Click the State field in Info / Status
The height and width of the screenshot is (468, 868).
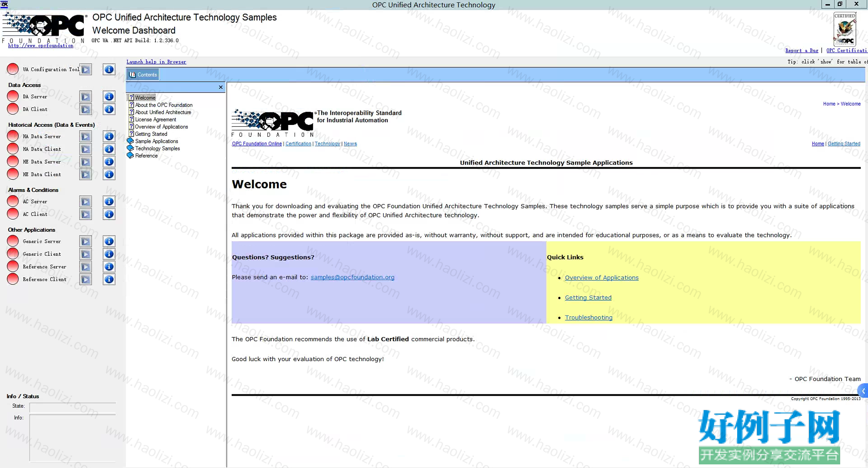(73, 407)
